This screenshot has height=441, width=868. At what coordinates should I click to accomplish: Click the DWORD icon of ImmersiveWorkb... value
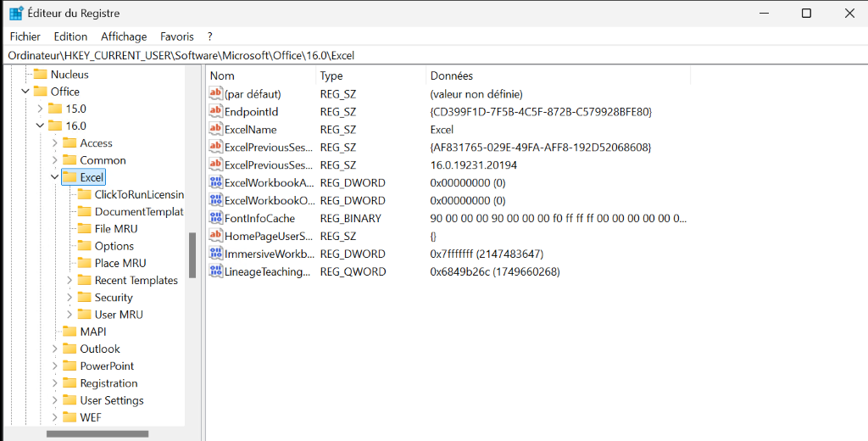click(x=215, y=254)
